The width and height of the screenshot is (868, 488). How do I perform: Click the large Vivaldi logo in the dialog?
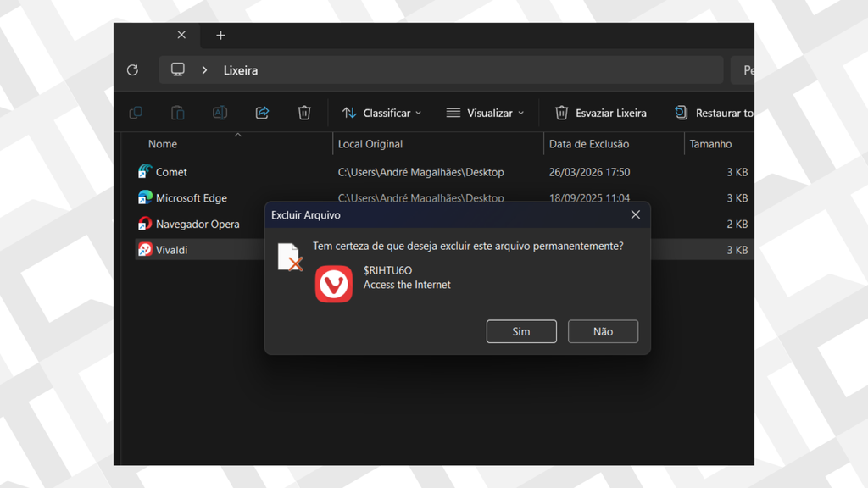(334, 284)
